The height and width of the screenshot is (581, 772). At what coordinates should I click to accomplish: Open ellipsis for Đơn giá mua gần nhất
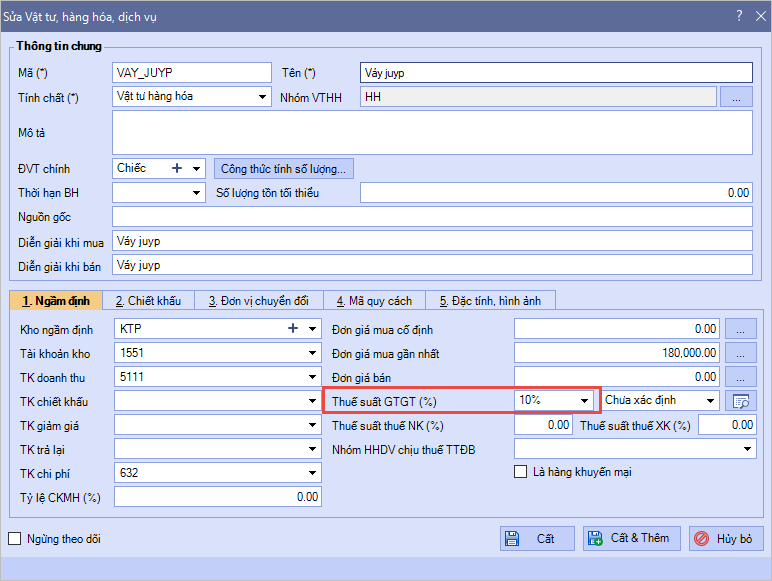click(x=740, y=353)
